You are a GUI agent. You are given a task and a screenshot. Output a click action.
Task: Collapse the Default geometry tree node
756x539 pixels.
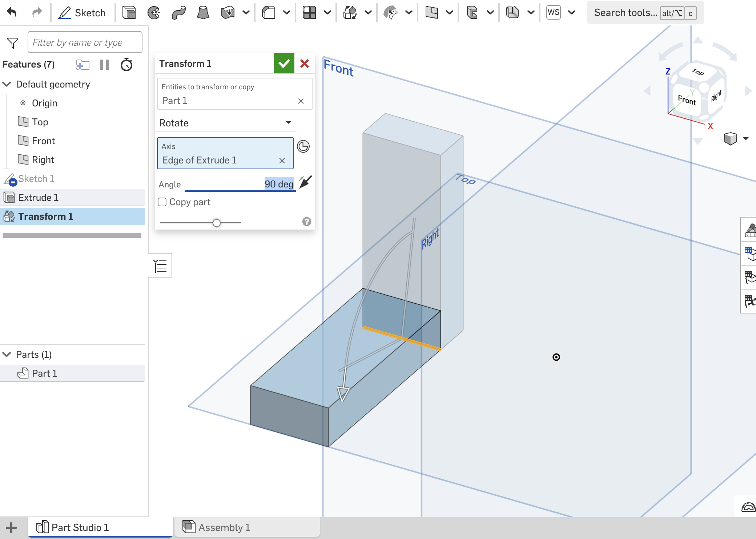tap(7, 84)
